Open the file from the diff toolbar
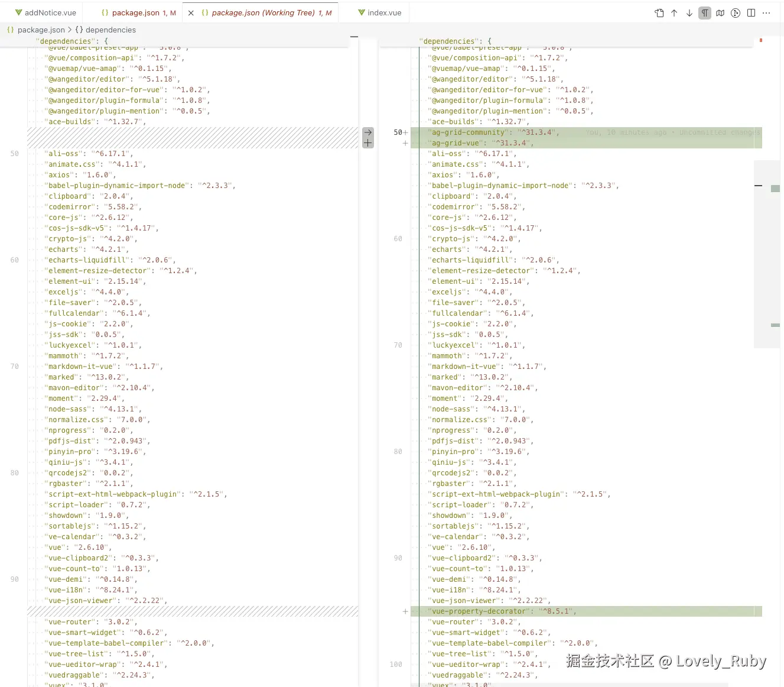 [x=659, y=13]
